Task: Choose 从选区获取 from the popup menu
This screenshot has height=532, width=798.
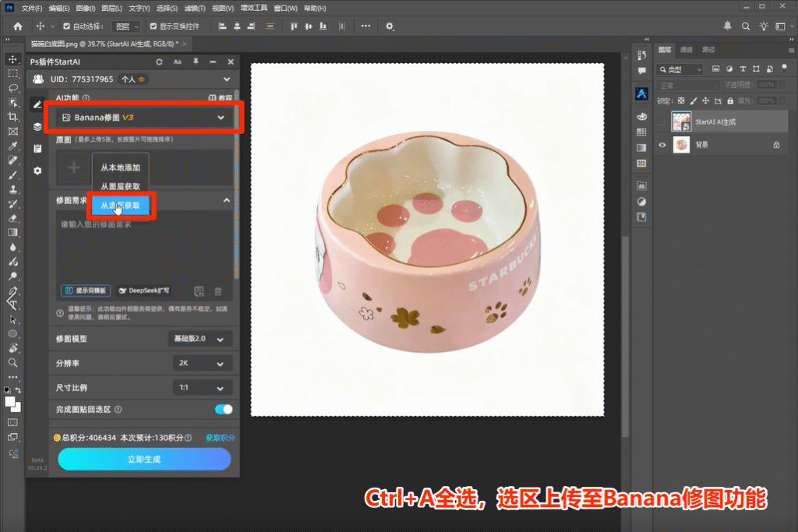Action: pos(120,206)
